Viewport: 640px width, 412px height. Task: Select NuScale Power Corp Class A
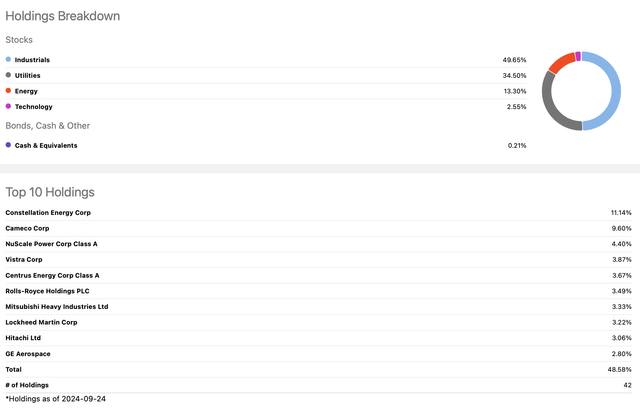coord(52,244)
